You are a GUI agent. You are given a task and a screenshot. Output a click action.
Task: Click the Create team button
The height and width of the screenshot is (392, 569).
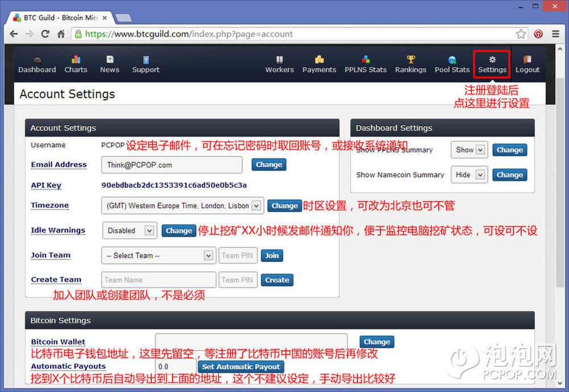click(277, 280)
